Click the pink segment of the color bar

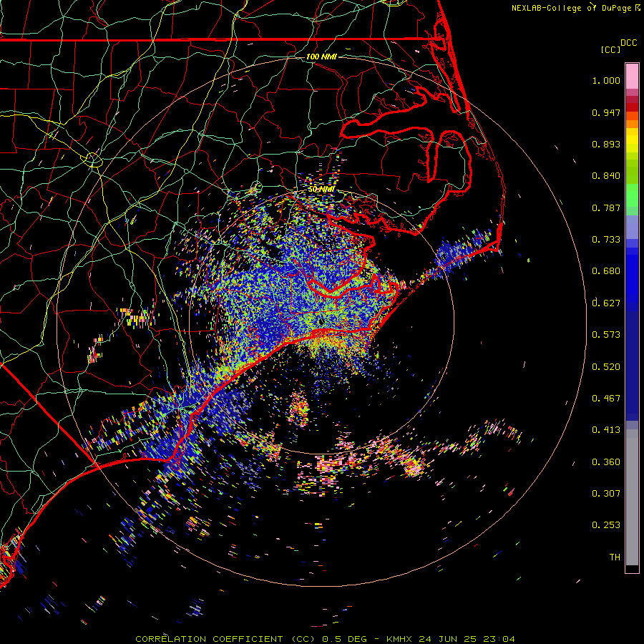pyautogui.click(x=632, y=77)
